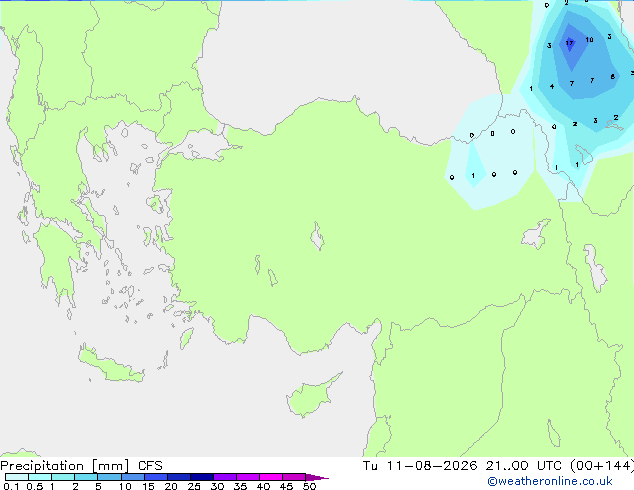
Task: Select the legend swatch between 30 and 35
Action: [224, 477]
